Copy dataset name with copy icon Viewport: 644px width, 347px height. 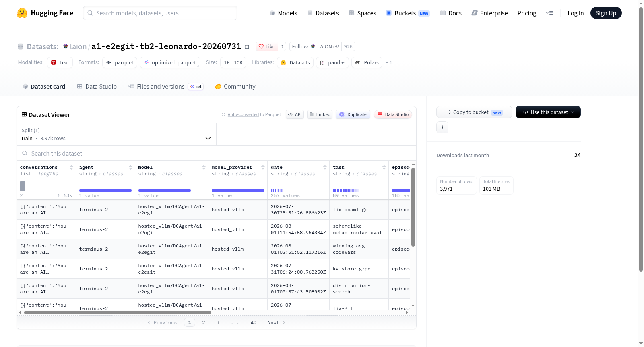tap(246, 47)
